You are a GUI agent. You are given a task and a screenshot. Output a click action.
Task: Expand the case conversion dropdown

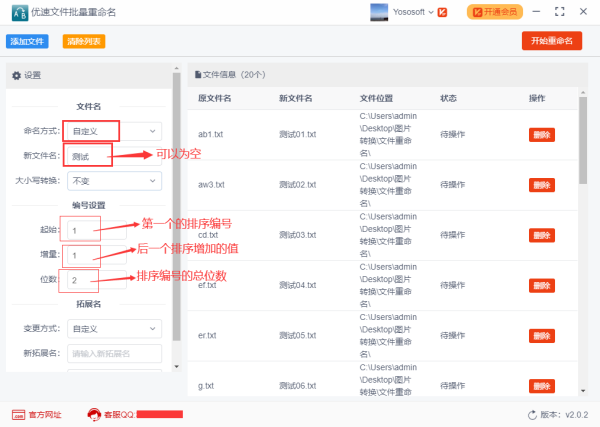[113, 181]
